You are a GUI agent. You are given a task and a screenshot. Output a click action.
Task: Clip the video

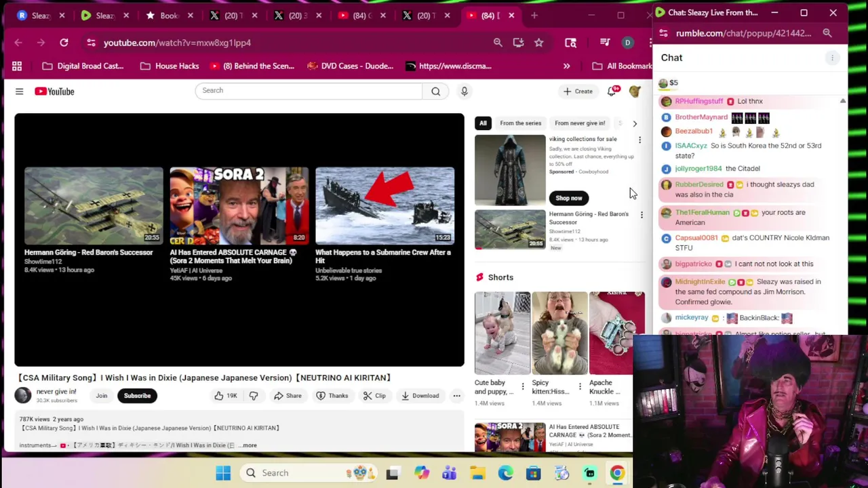[374, 396]
